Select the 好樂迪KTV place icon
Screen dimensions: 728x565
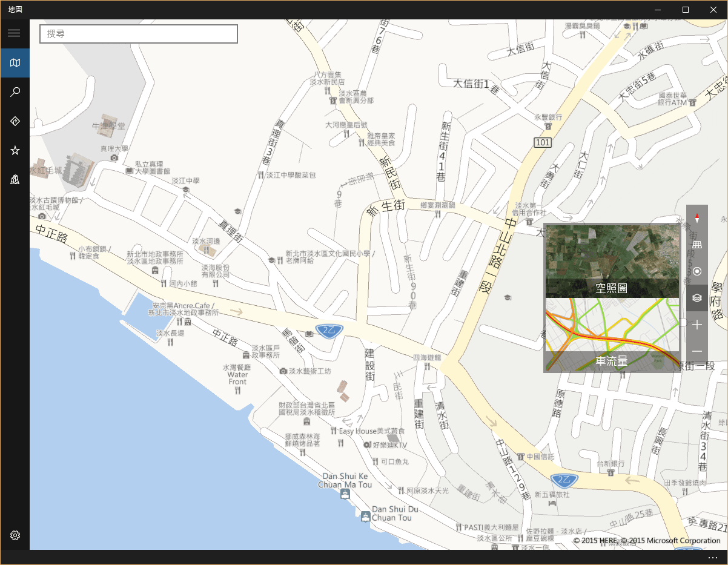(x=366, y=444)
